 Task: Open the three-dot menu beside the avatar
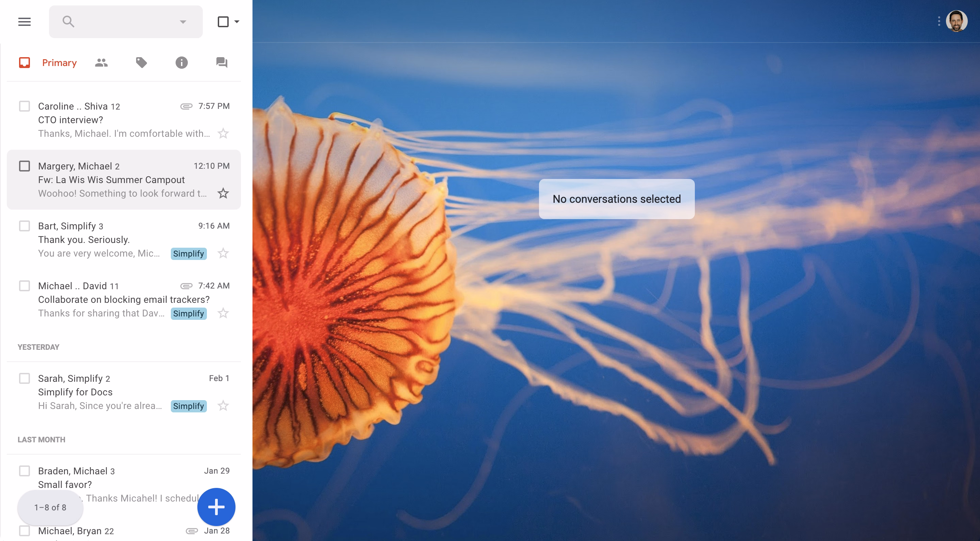pos(939,21)
